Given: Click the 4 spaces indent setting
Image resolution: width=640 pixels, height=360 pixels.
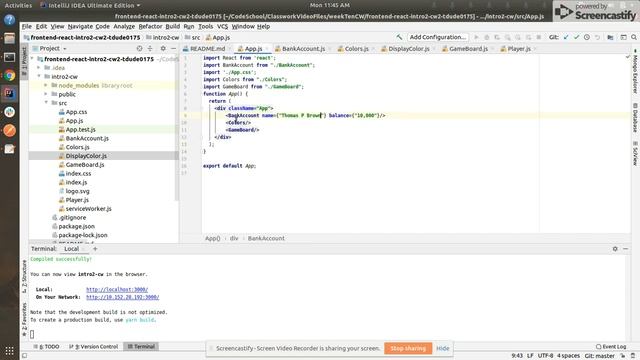Looking at the screenshot, I should [568, 356].
